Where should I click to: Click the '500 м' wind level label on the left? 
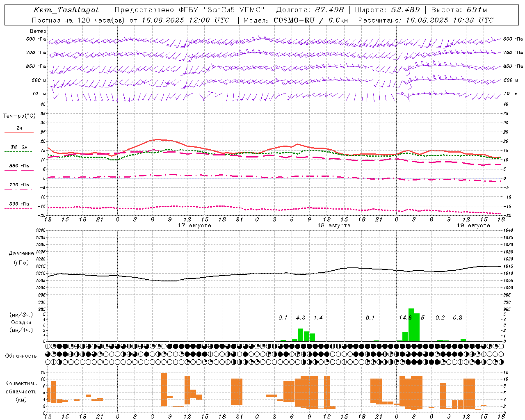[x=39, y=80]
